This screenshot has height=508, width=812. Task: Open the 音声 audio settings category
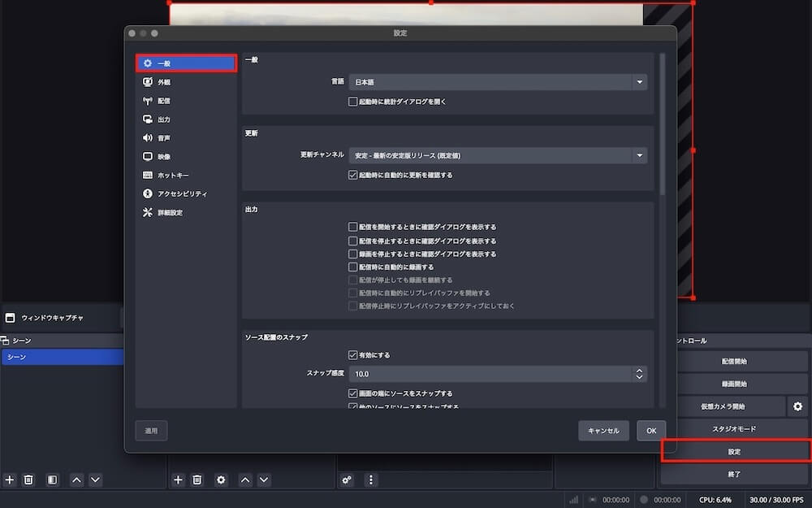[x=186, y=138]
